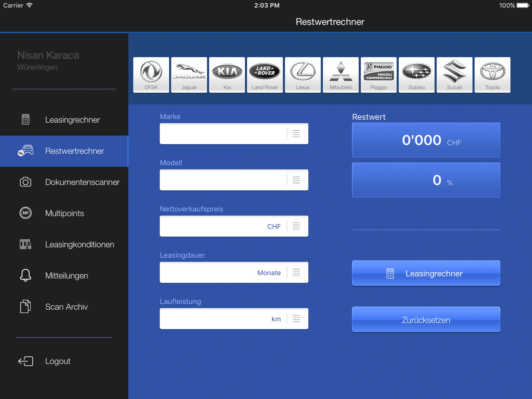Open the Laufleistung list picker
This screenshot has width=532, height=399.
click(x=296, y=318)
